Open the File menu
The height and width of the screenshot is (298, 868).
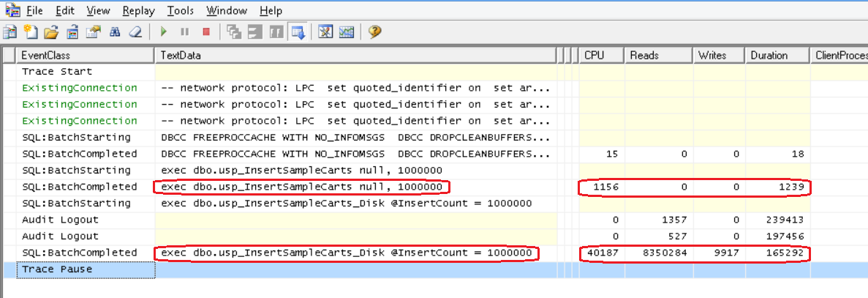[x=34, y=10]
